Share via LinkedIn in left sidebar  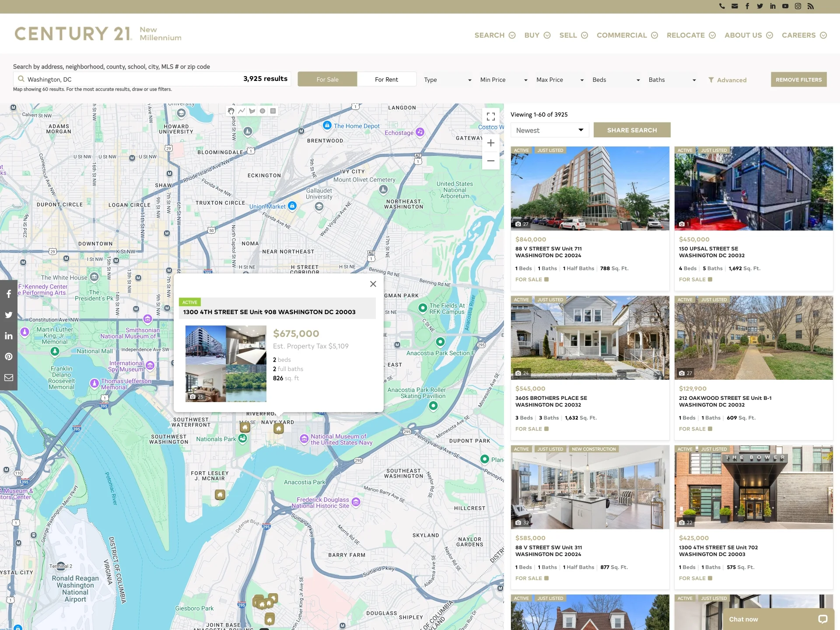coord(9,336)
